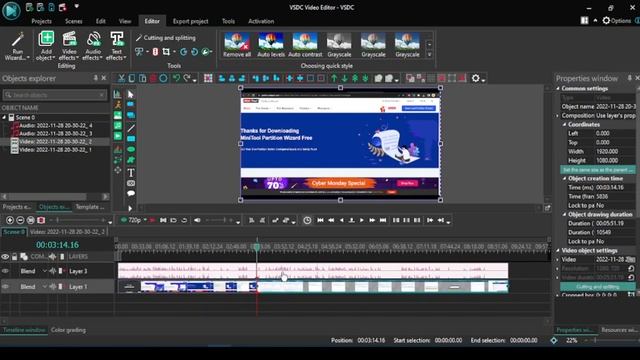Screen dimensions: 640x360
Task: Select the line drawing tool
Action: coord(131,128)
